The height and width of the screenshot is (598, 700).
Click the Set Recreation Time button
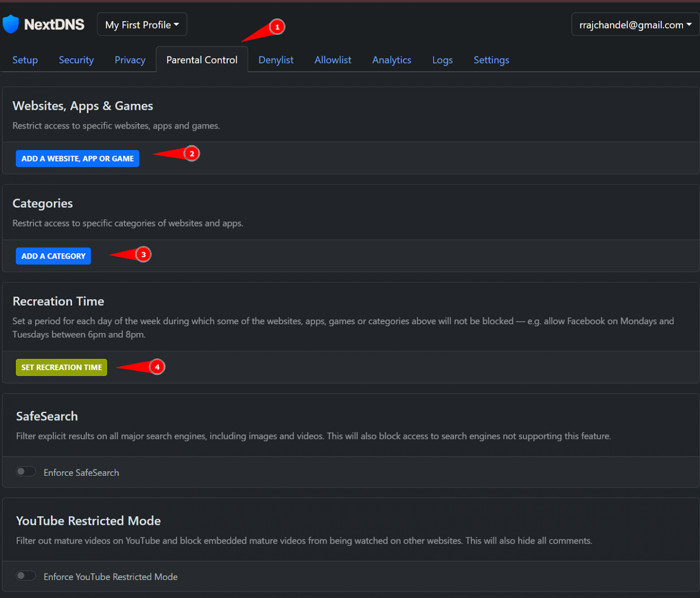pyautogui.click(x=61, y=367)
